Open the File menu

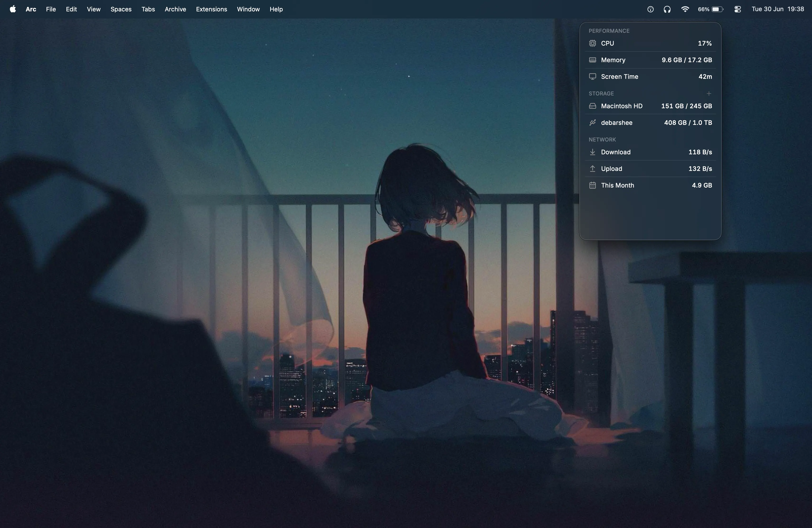click(x=51, y=9)
